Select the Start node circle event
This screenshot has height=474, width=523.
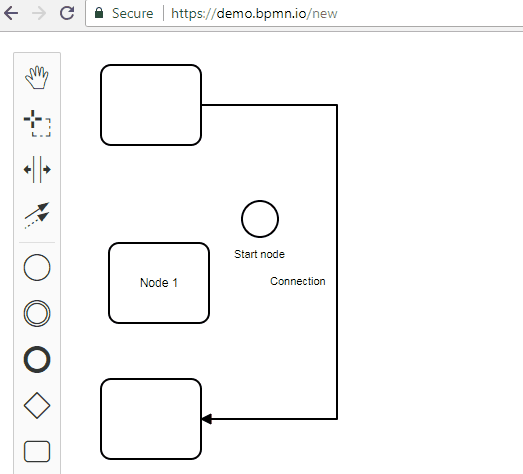coord(260,219)
